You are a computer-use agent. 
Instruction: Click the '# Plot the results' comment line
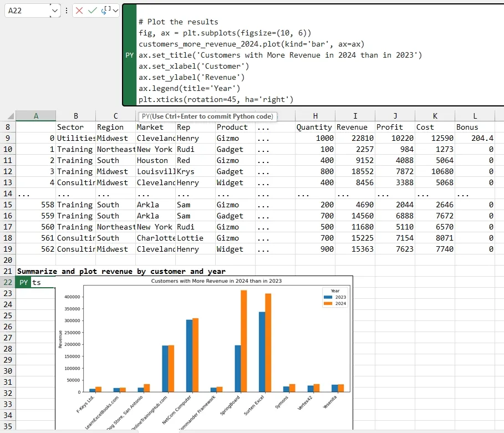(x=179, y=22)
